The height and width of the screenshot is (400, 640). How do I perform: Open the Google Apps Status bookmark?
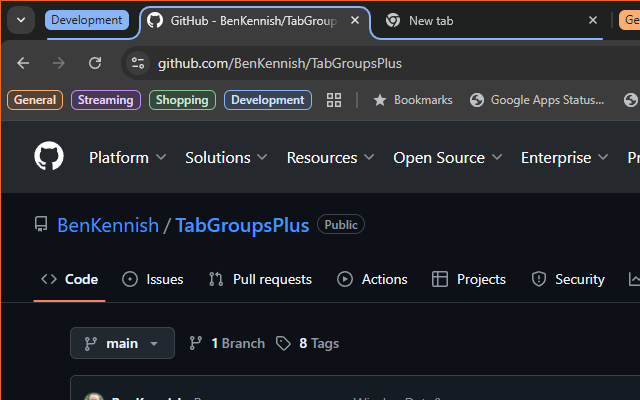click(x=537, y=100)
